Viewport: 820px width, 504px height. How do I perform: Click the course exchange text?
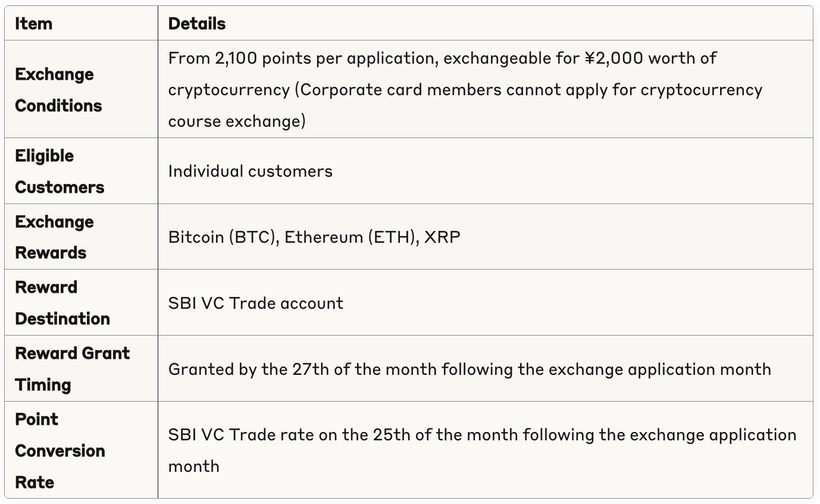(x=236, y=121)
